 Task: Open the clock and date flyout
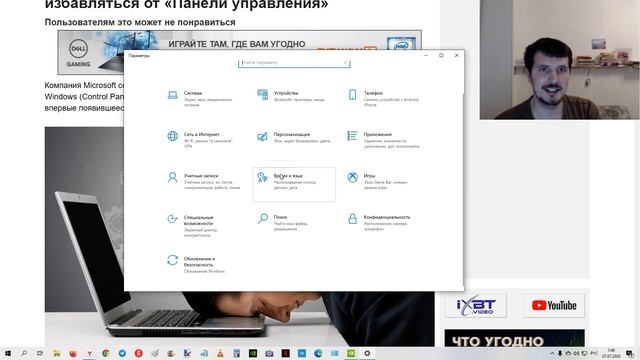click(611, 353)
